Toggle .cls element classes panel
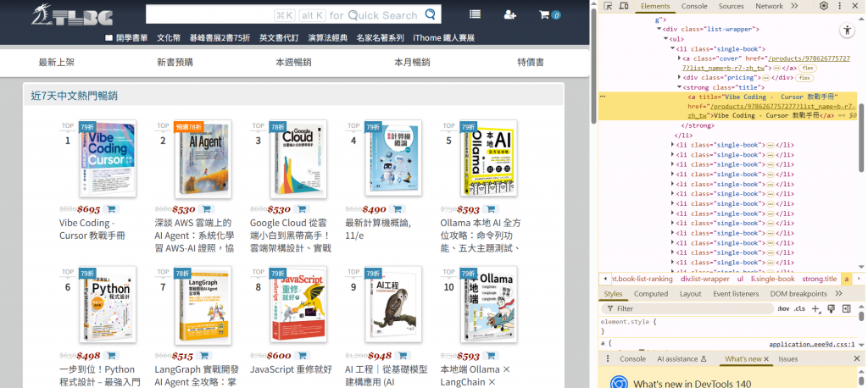This screenshot has height=388, width=868. click(799, 308)
